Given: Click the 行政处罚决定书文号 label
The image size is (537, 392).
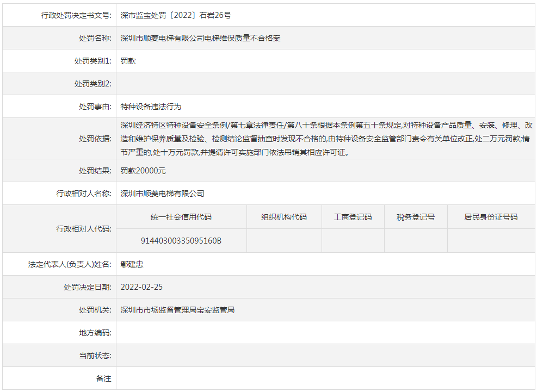Looking at the screenshot, I should [76, 15].
